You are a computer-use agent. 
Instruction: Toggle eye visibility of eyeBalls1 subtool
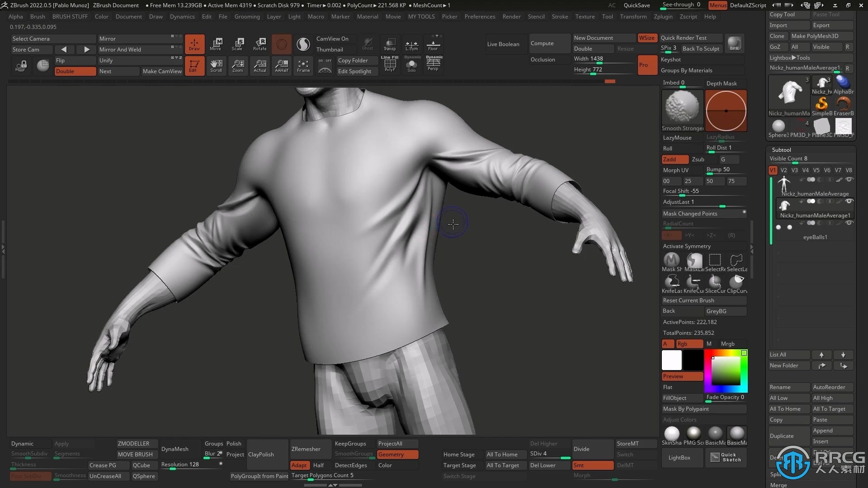[x=849, y=223]
